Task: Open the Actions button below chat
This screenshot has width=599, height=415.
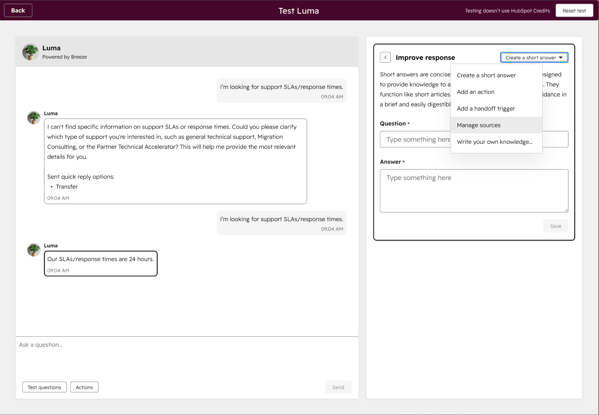Action: 84,387
